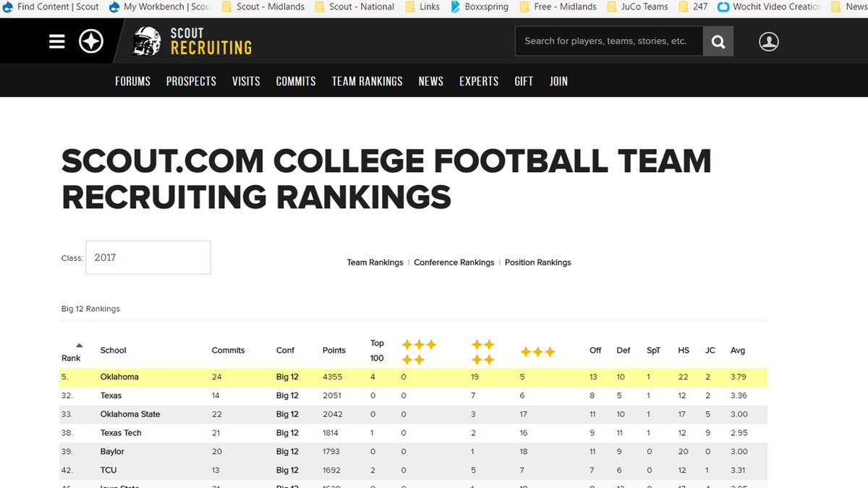Sort by Off column header
The image size is (868, 488).
pyautogui.click(x=595, y=351)
